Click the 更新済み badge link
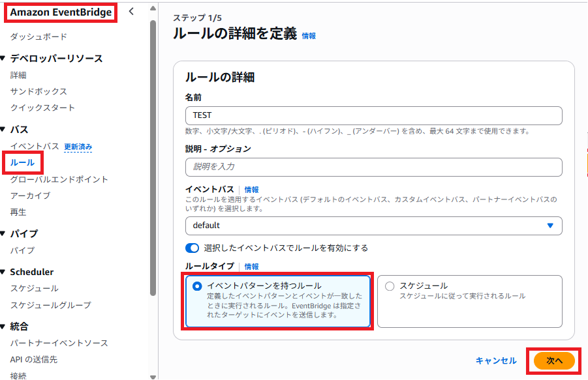 [78, 147]
